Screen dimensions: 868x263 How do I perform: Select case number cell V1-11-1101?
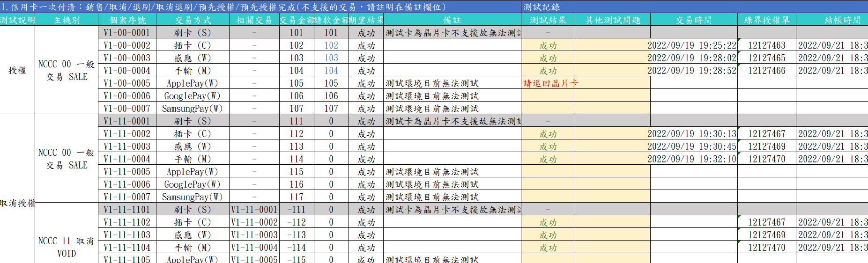(x=127, y=209)
